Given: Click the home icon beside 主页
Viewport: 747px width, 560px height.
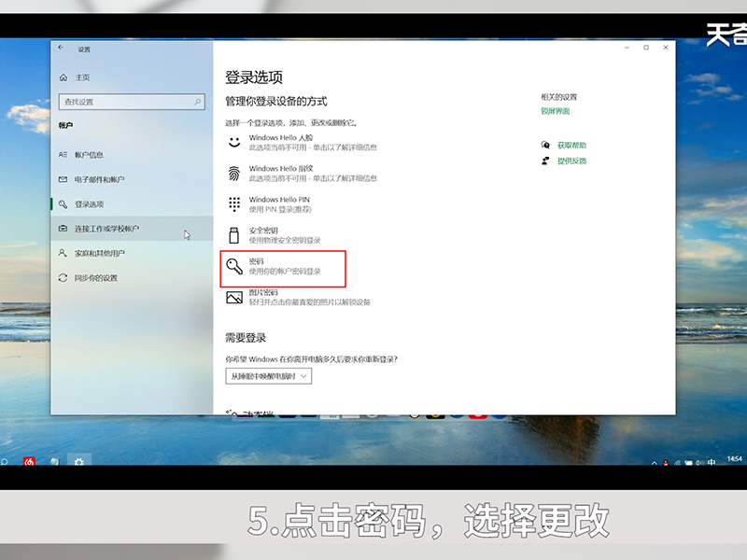Looking at the screenshot, I should coord(63,77).
